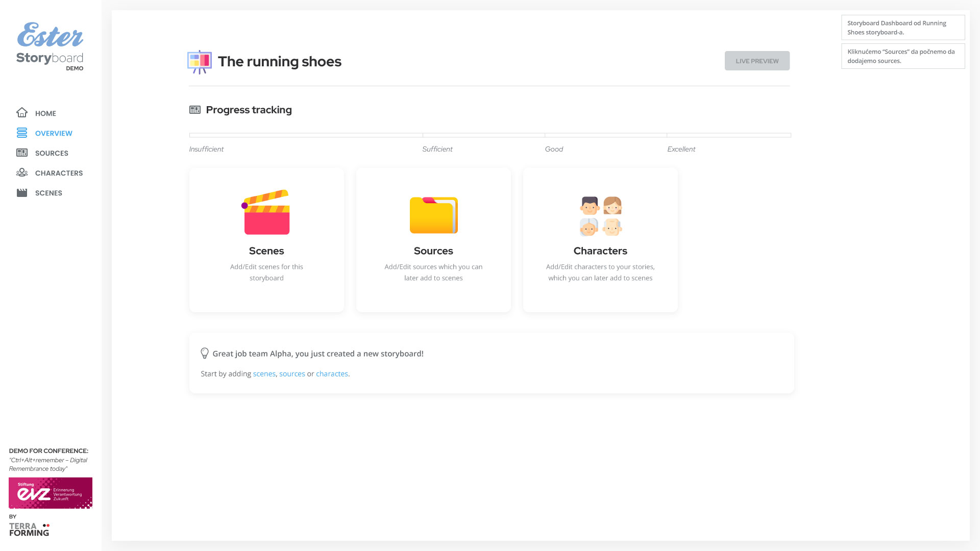Screen dimensions: 980x551
Task: Open the HOME menu item
Action: click(x=45, y=113)
